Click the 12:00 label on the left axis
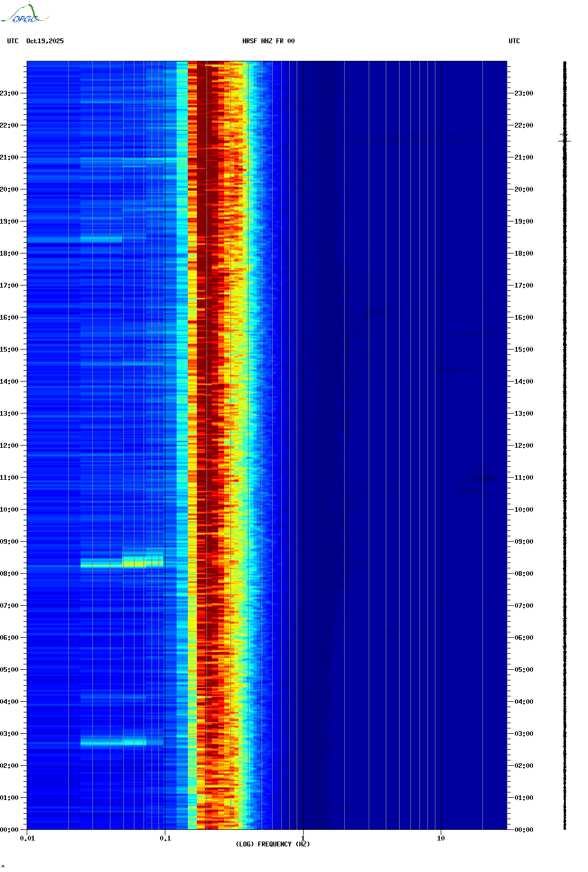 pos(9,446)
